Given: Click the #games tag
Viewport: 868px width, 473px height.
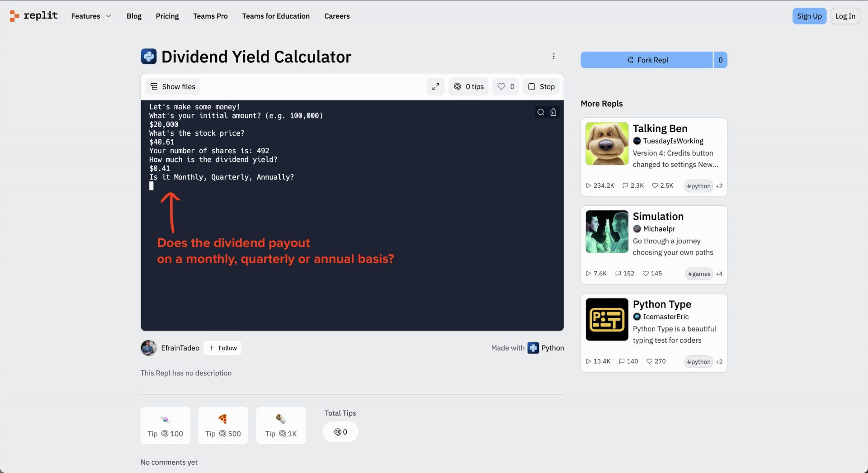Looking at the screenshot, I should point(699,274).
